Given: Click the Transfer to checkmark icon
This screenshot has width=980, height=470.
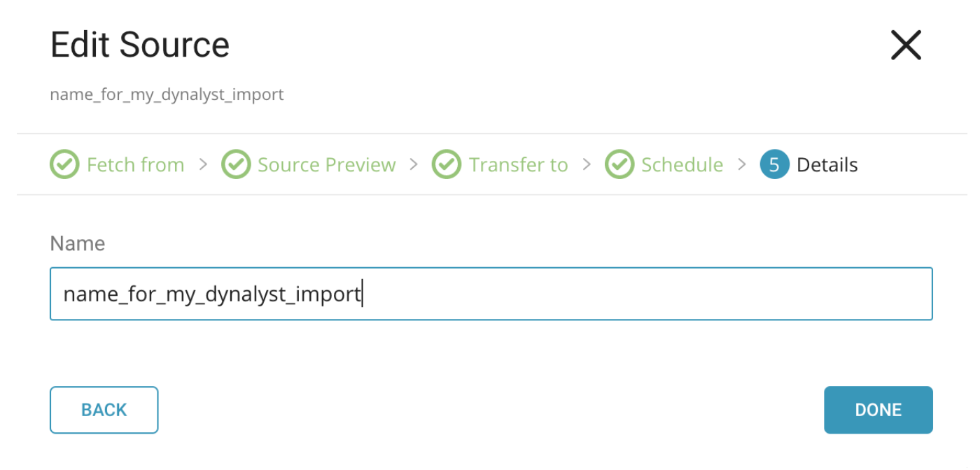Looking at the screenshot, I should point(447,165).
